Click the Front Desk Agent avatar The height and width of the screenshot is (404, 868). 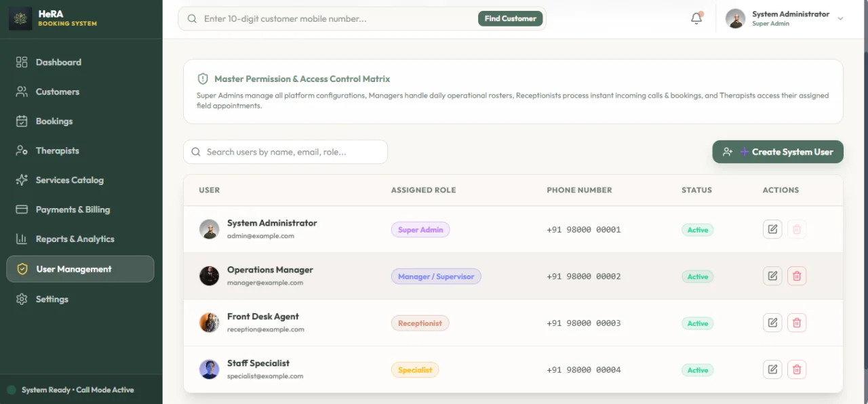pos(209,323)
